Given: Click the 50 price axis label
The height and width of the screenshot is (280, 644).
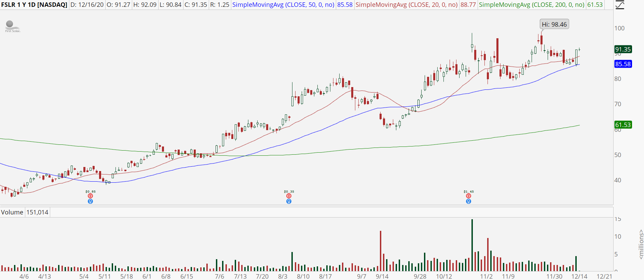Looking at the screenshot, I should (618, 155).
